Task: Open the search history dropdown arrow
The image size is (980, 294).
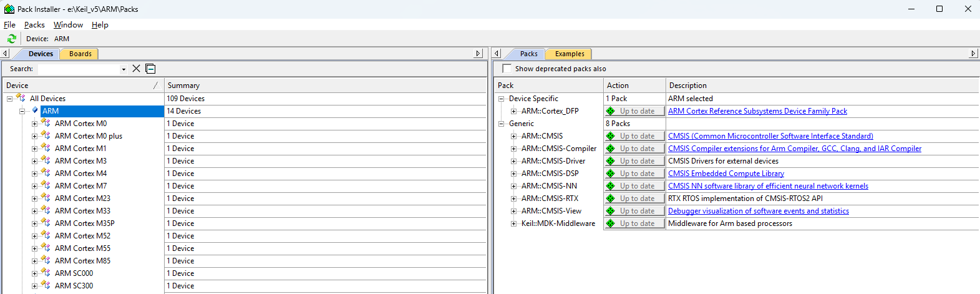Action: pyautogui.click(x=124, y=69)
